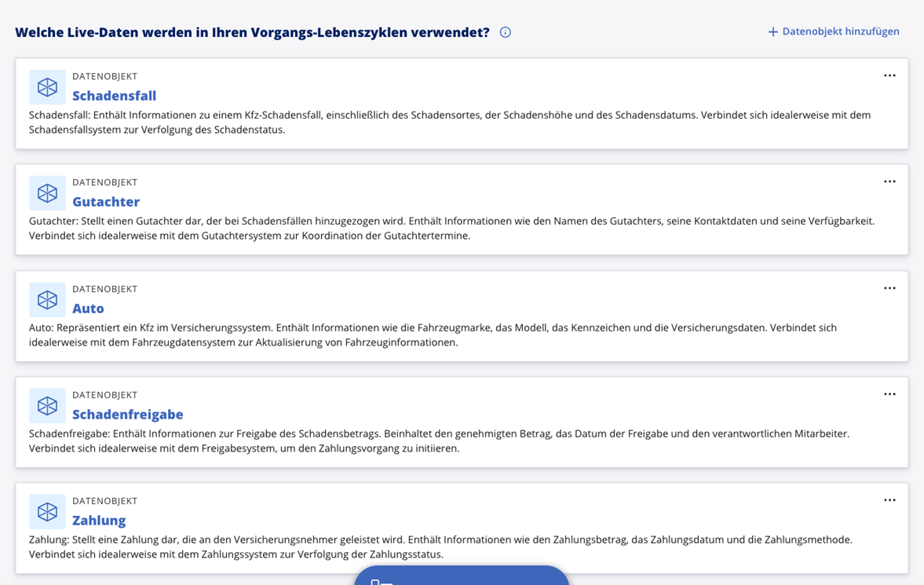Open the Gutachter title link
The image size is (924, 585).
(106, 202)
